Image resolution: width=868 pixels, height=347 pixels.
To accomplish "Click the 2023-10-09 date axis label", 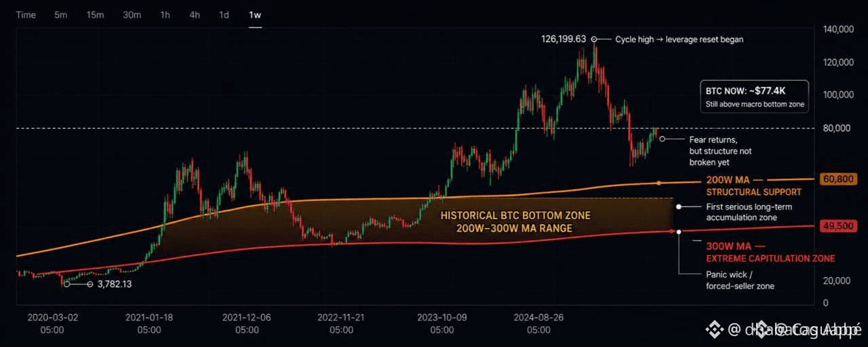I will point(441,323).
